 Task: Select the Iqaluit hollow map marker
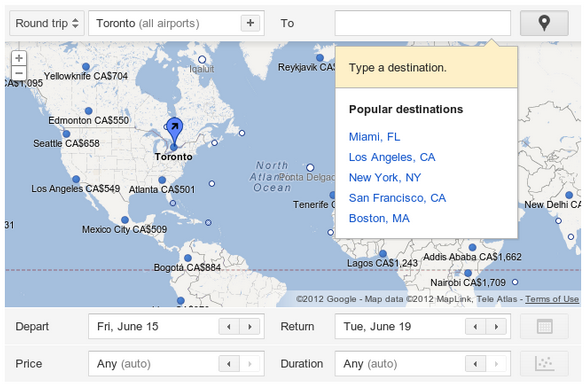(202, 59)
